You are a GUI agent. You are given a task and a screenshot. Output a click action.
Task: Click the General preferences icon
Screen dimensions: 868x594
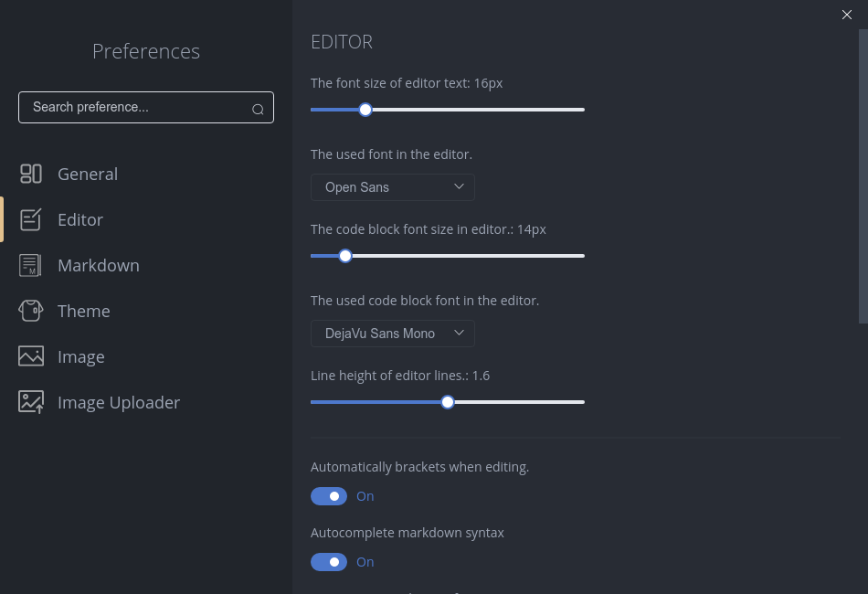(31, 174)
